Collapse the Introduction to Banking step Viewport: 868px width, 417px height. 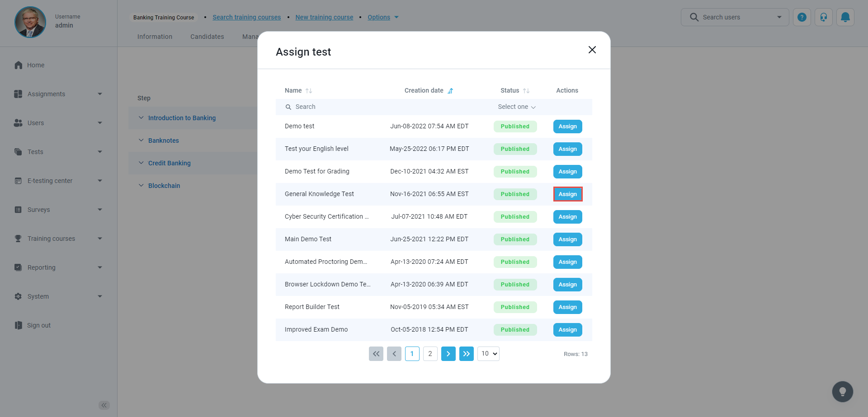141,118
